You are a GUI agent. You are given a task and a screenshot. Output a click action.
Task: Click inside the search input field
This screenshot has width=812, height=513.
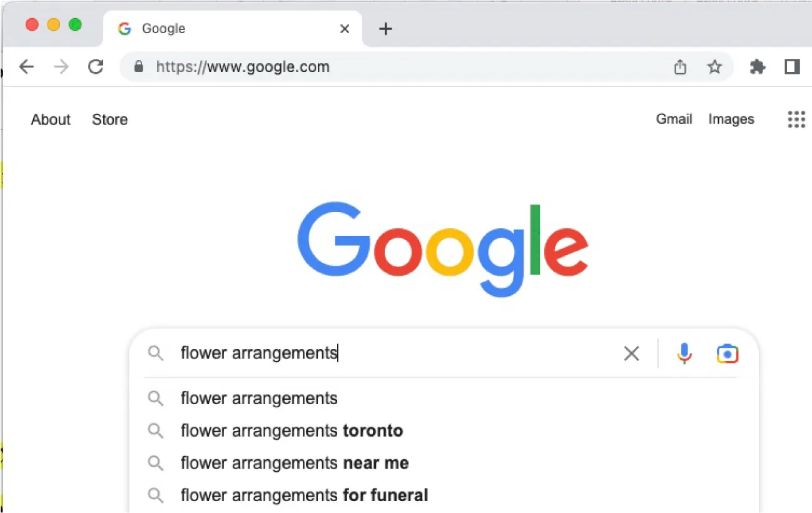pyautogui.click(x=375, y=353)
